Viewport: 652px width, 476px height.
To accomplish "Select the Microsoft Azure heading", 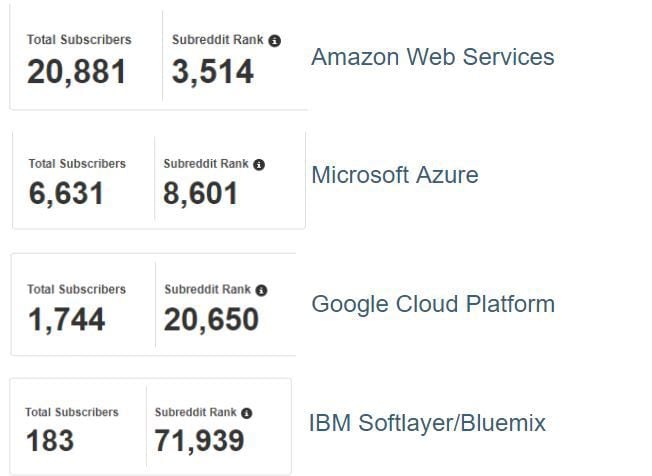I will coord(395,175).
